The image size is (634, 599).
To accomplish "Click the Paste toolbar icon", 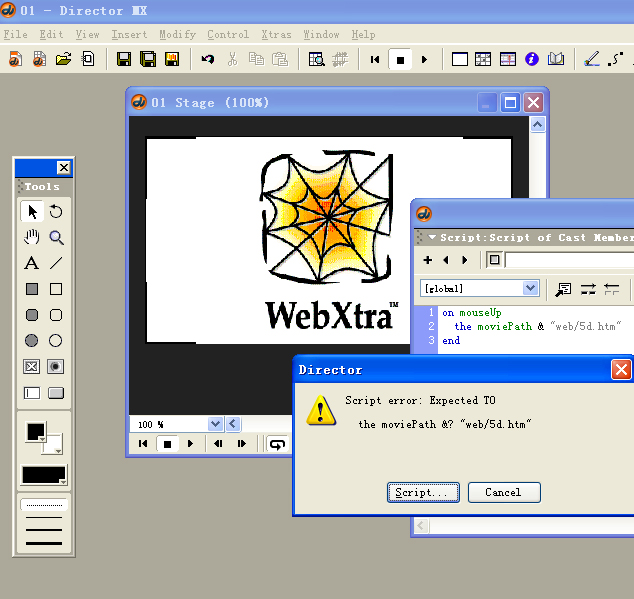I will [x=280, y=59].
